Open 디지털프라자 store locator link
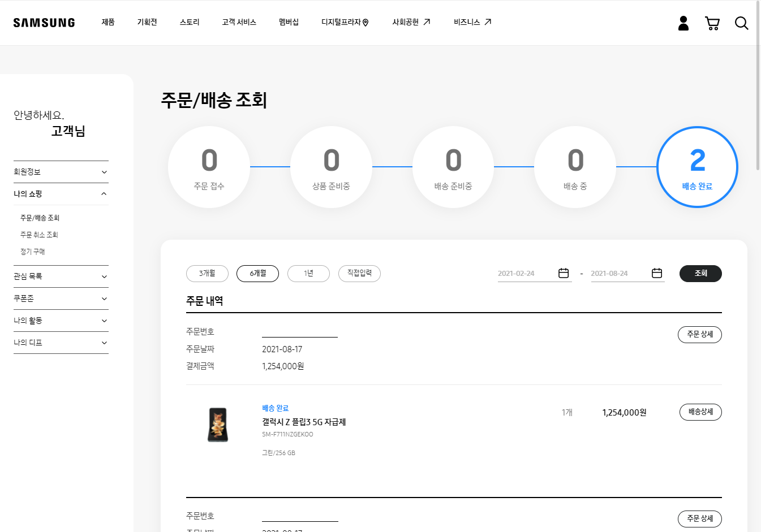 tap(345, 22)
